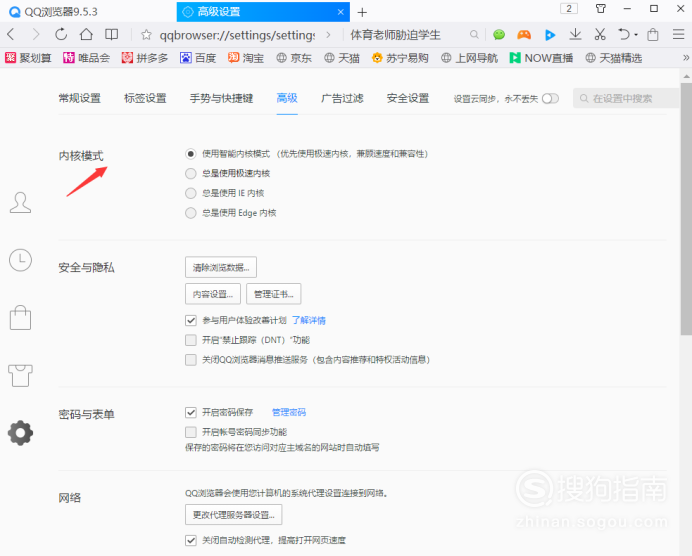Click the window count badge showing 2
This screenshot has width=692, height=556.
point(569,9)
